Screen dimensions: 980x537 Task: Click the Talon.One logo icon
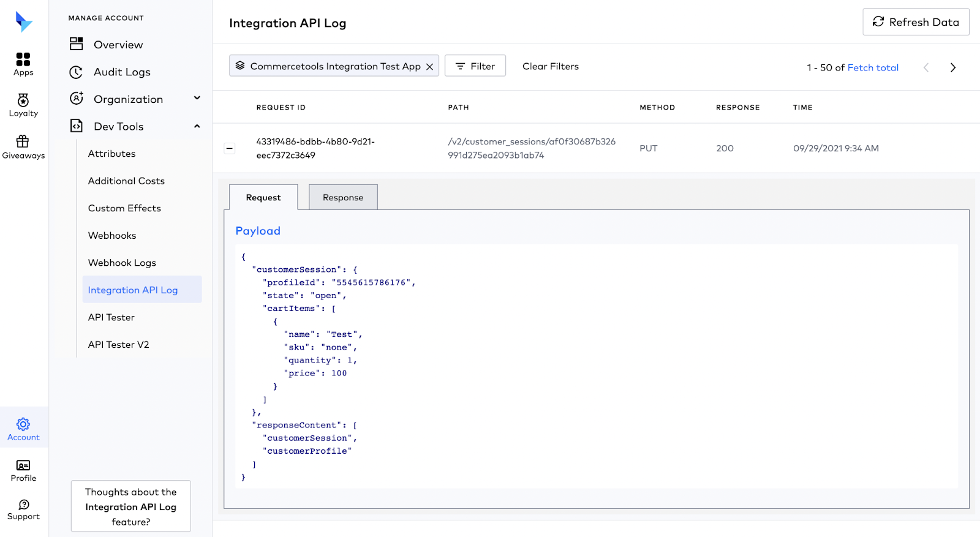pos(23,22)
